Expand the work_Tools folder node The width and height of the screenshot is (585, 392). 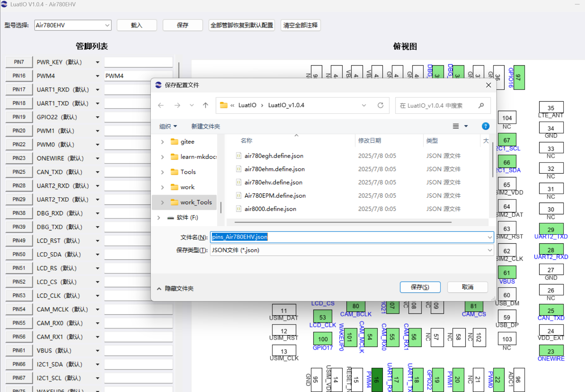coord(162,202)
